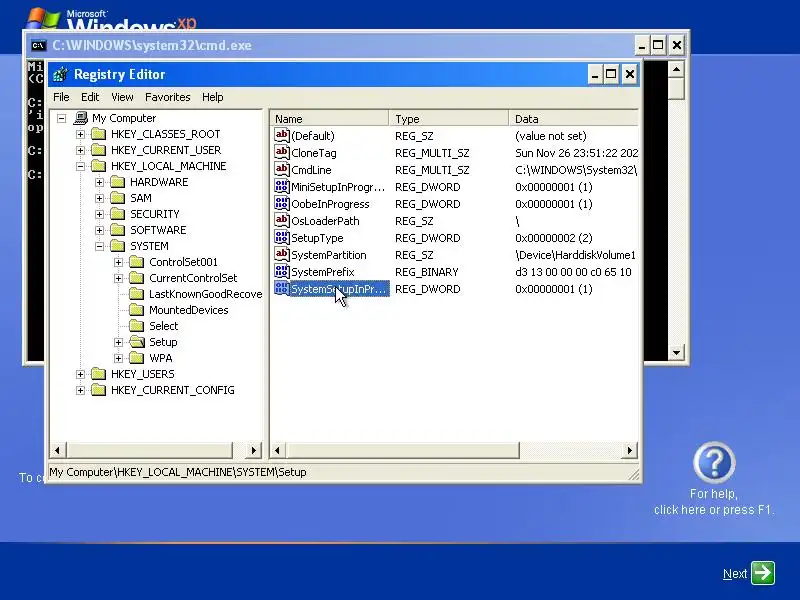The width and height of the screenshot is (800, 600).
Task: Click the MountedDevices folder icon
Action: click(137, 310)
